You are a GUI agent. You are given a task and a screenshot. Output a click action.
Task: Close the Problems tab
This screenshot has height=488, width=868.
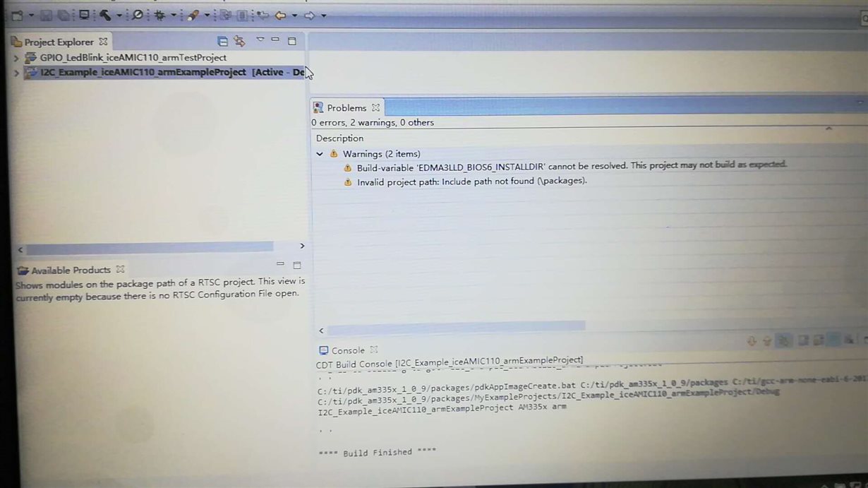click(376, 107)
